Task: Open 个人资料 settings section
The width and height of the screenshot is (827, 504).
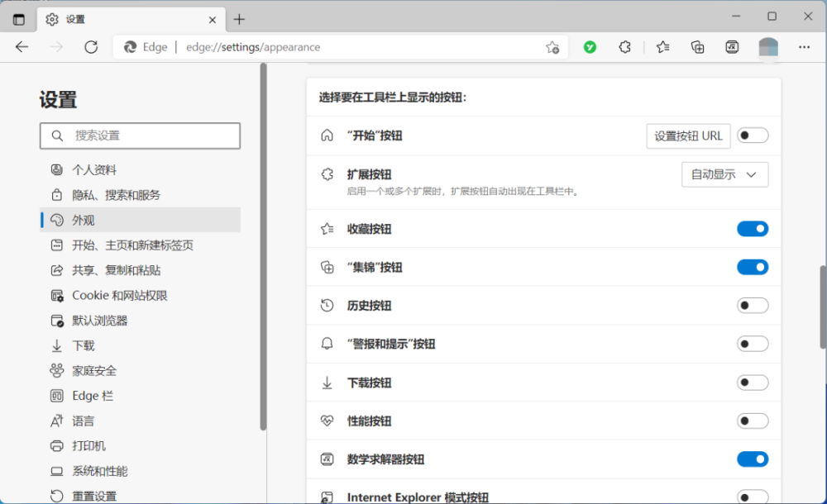Action: point(141,169)
